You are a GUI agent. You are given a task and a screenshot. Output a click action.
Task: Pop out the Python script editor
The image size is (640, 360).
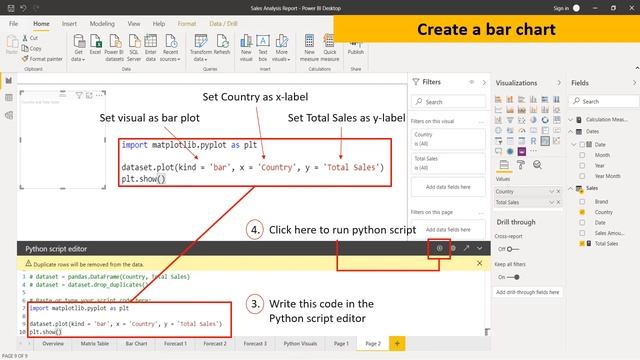466,248
